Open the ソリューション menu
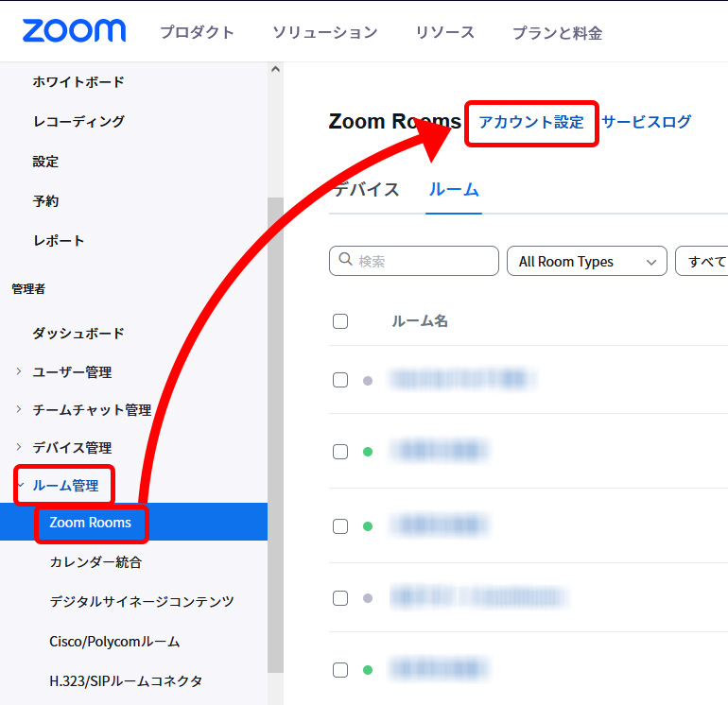 point(325,32)
